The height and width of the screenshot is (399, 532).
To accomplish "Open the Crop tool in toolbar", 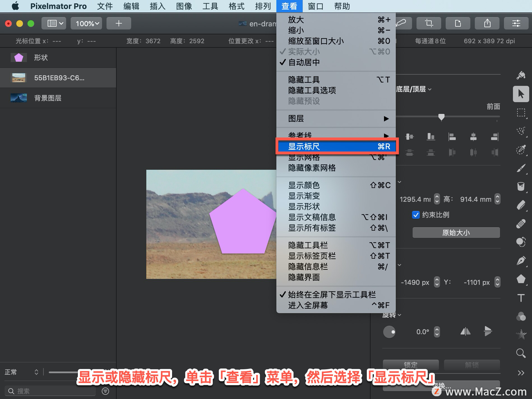I will (x=429, y=23).
